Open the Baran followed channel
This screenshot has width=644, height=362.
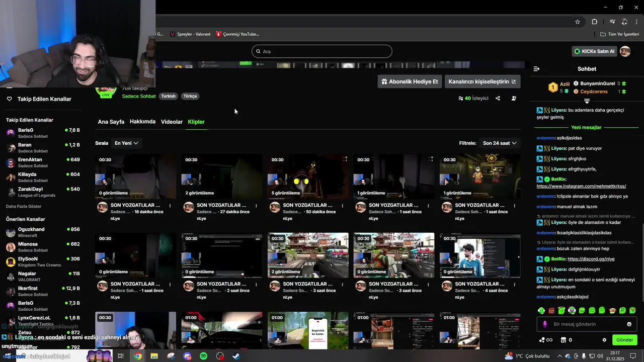click(x=43, y=148)
